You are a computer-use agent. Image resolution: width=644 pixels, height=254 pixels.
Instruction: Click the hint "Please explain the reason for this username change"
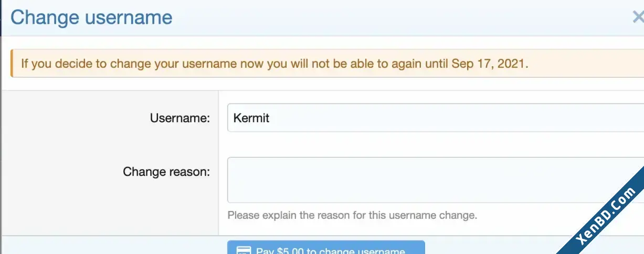352,215
